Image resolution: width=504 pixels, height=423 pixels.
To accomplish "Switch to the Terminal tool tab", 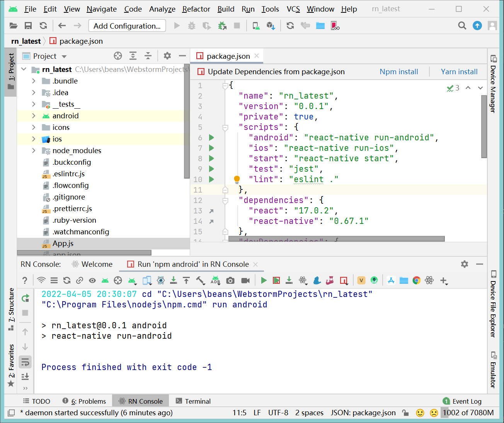I will click(193, 401).
